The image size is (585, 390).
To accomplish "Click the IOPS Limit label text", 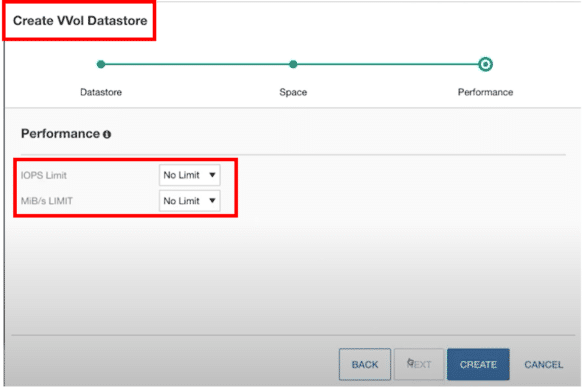I will click(44, 175).
